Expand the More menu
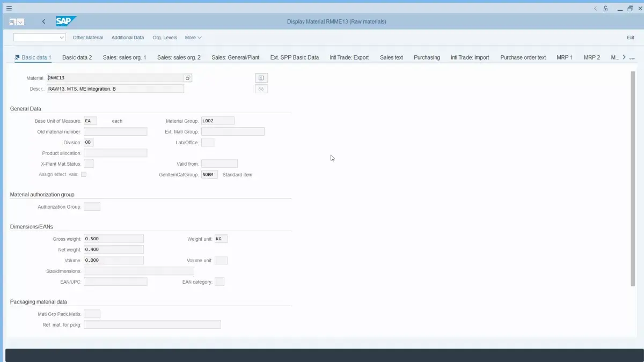644x362 pixels. (x=193, y=38)
